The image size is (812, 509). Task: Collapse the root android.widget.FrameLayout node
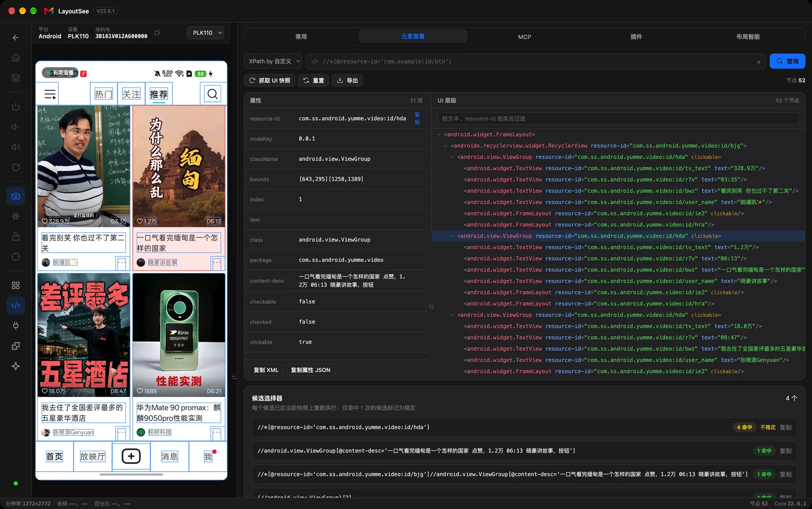(x=439, y=134)
